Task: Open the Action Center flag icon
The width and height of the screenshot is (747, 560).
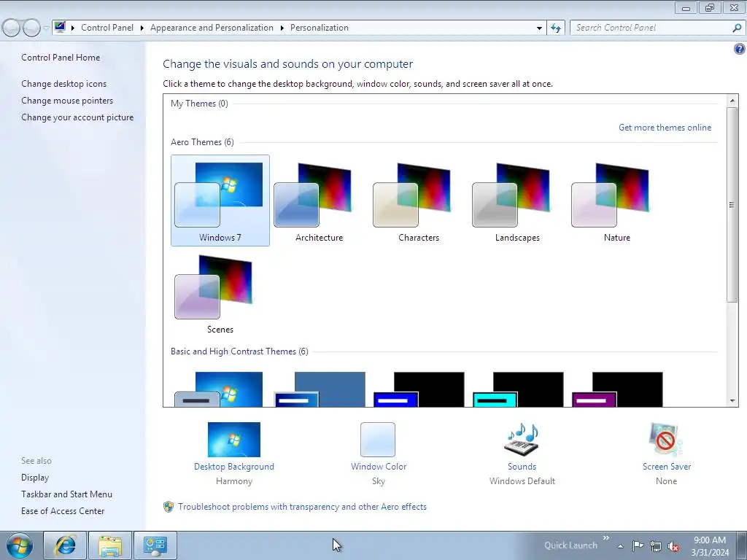Action: click(638, 545)
